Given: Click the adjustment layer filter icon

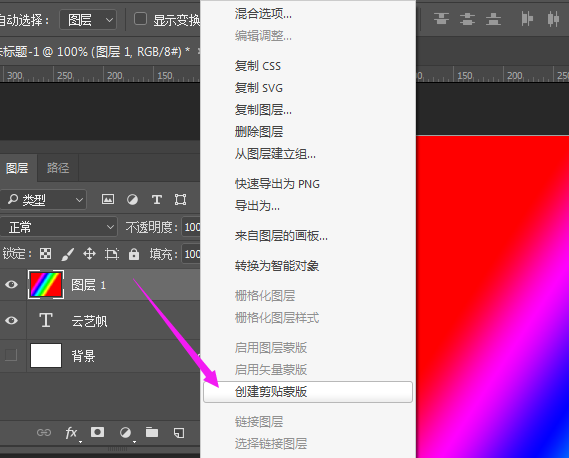Looking at the screenshot, I should coord(132,199).
